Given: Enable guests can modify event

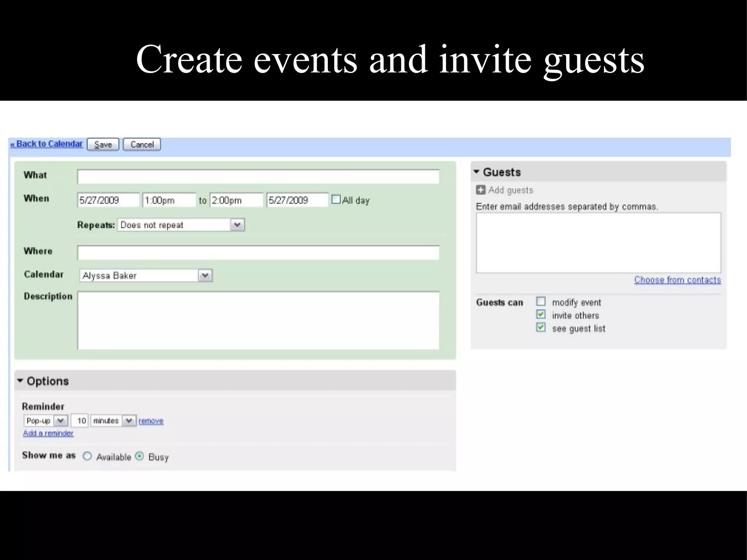Looking at the screenshot, I should (541, 302).
